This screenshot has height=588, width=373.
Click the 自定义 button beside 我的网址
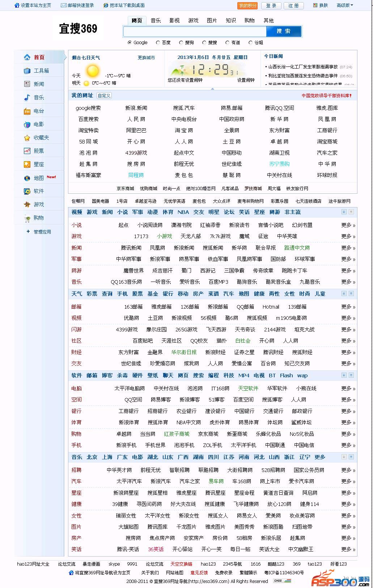[104, 96]
